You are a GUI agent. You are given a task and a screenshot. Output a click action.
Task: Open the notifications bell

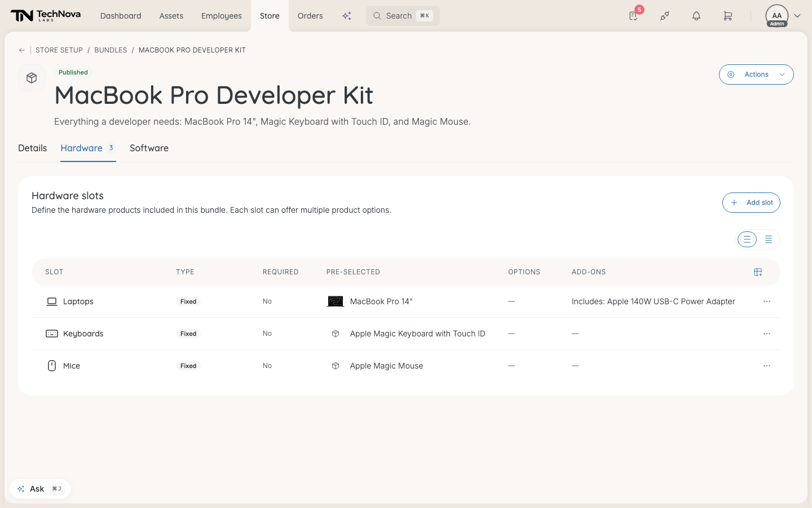tap(696, 16)
